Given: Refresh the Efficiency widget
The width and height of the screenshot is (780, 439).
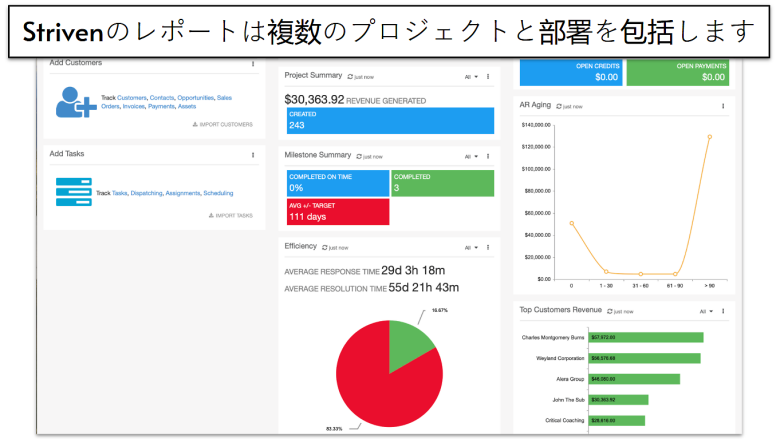Looking at the screenshot, I should (x=325, y=248).
